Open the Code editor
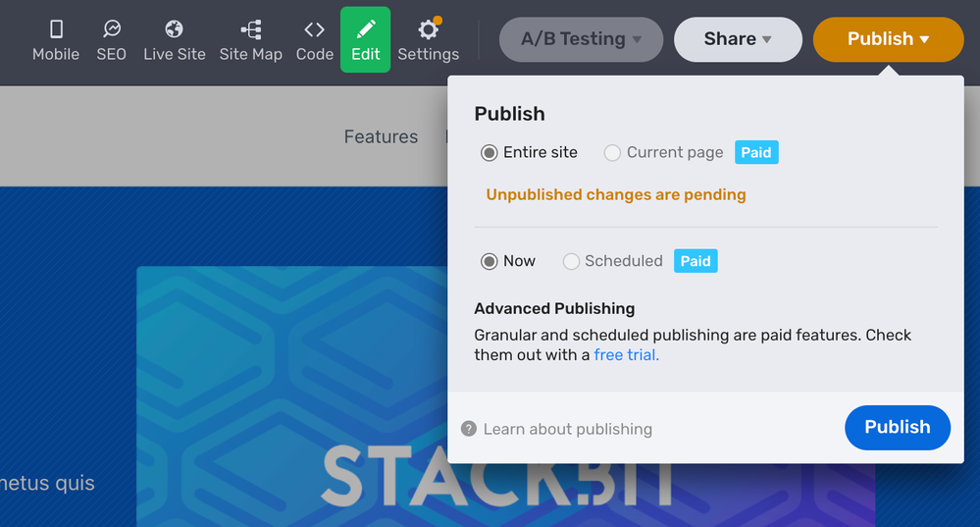The image size is (980, 527). [314, 40]
